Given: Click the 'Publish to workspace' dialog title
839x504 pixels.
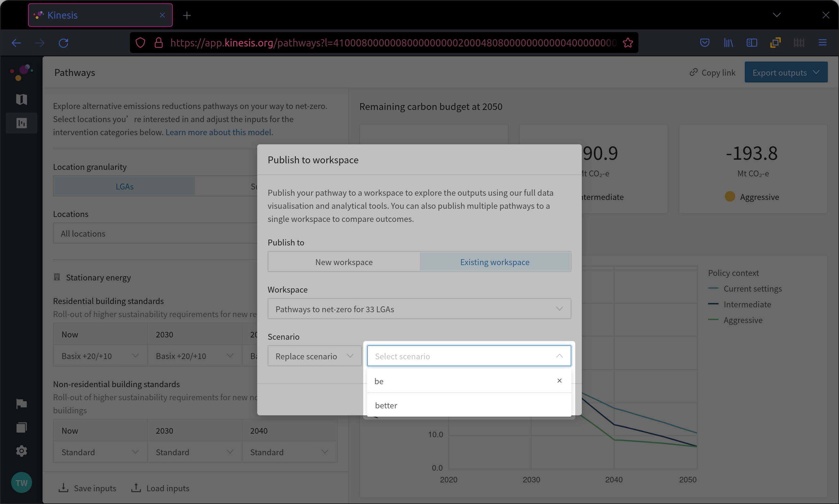Looking at the screenshot, I should [313, 160].
